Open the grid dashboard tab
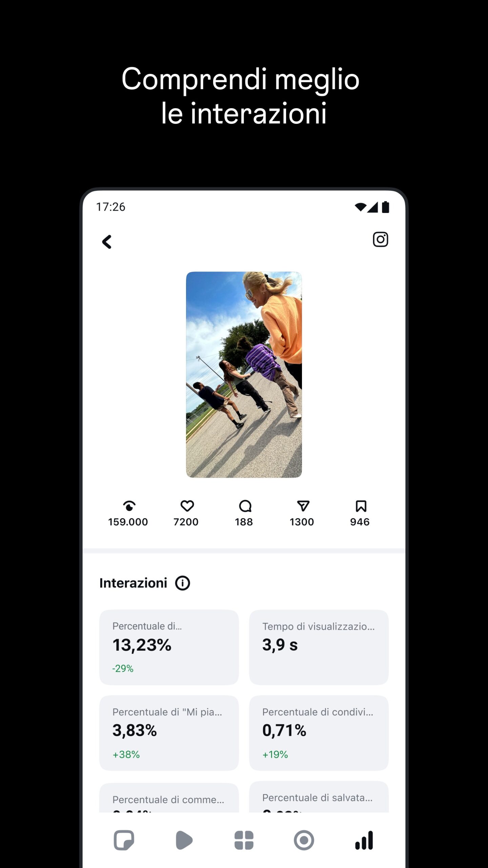The image size is (488, 868). click(x=244, y=840)
